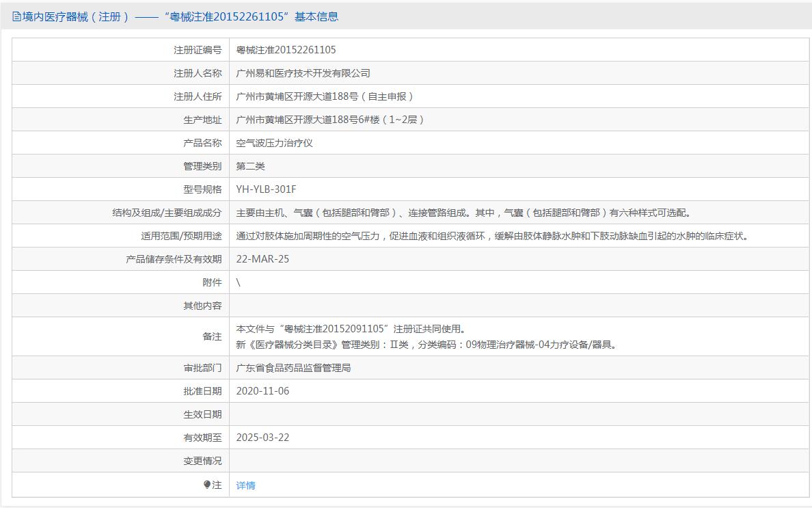Click the backslash value in 附件 row
The height and width of the screenshot is (508, 812).
pos(239,282)
